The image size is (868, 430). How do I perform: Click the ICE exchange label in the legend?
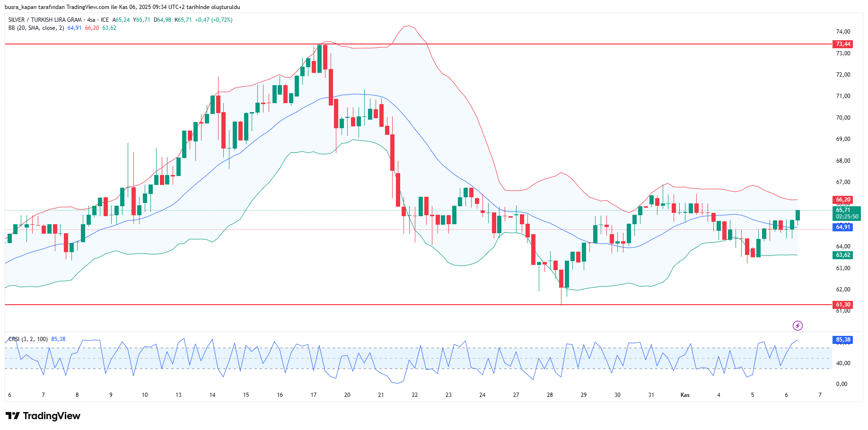105,20
